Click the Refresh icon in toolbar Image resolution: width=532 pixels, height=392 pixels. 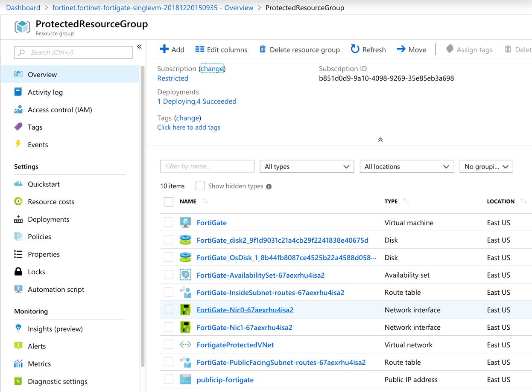pyautogui.click(x=355, y=49)
